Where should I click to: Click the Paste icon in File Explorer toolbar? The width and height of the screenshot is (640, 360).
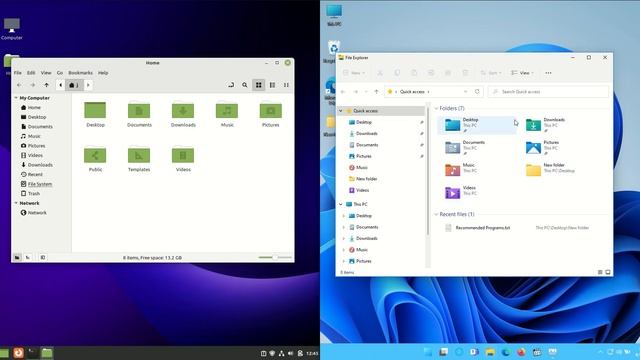[414, 73]
